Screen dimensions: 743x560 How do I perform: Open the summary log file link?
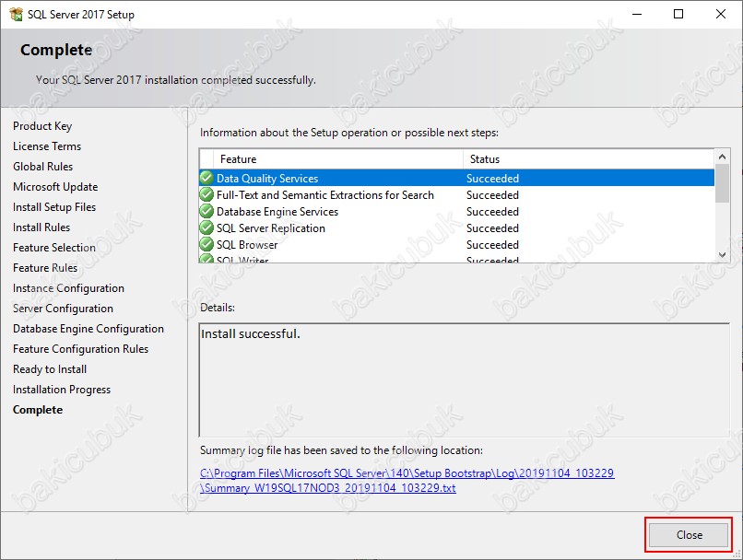click(407, 480)
